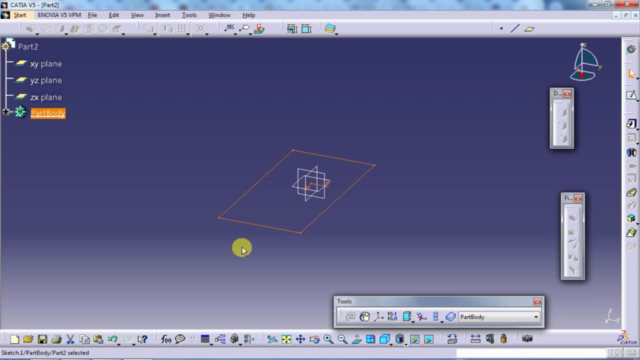Create a new document with the New icon

[15, 339]
